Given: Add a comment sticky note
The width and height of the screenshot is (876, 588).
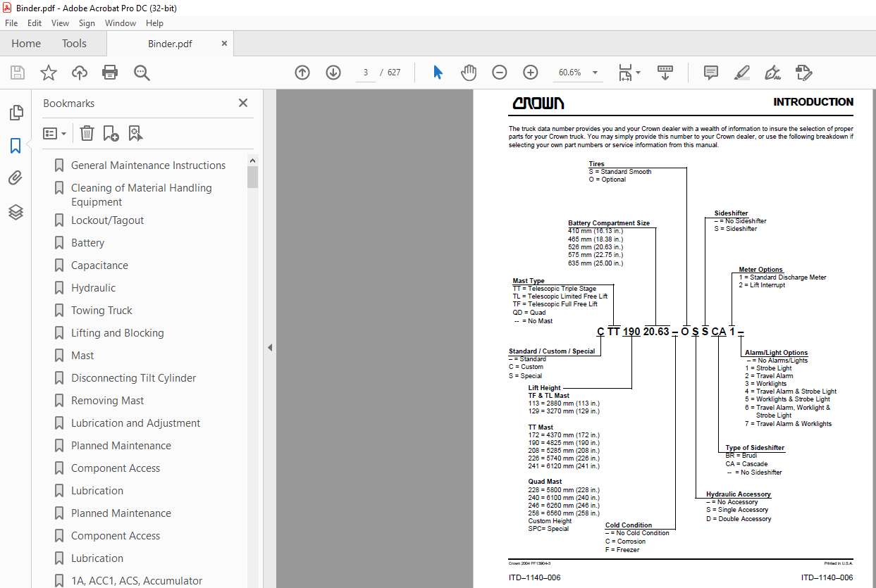Looking at the screenshot, I should pyautogui.click(x=711, y=73).
